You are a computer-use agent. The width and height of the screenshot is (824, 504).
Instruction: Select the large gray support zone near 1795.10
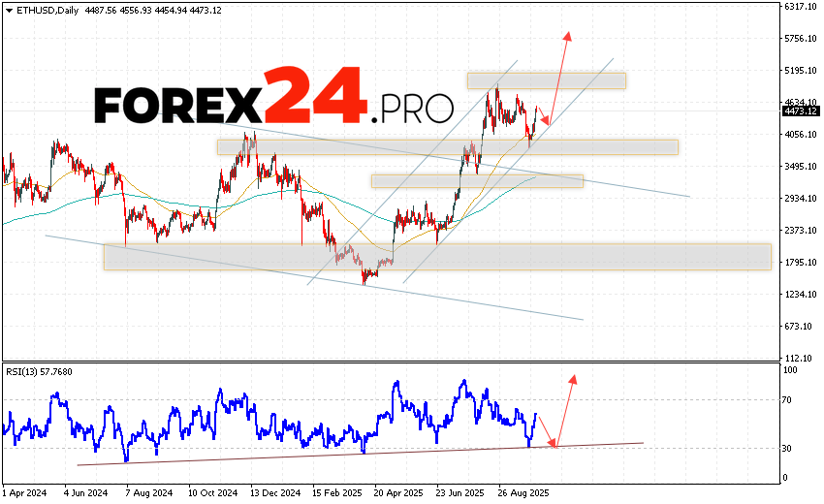point(436,257)
